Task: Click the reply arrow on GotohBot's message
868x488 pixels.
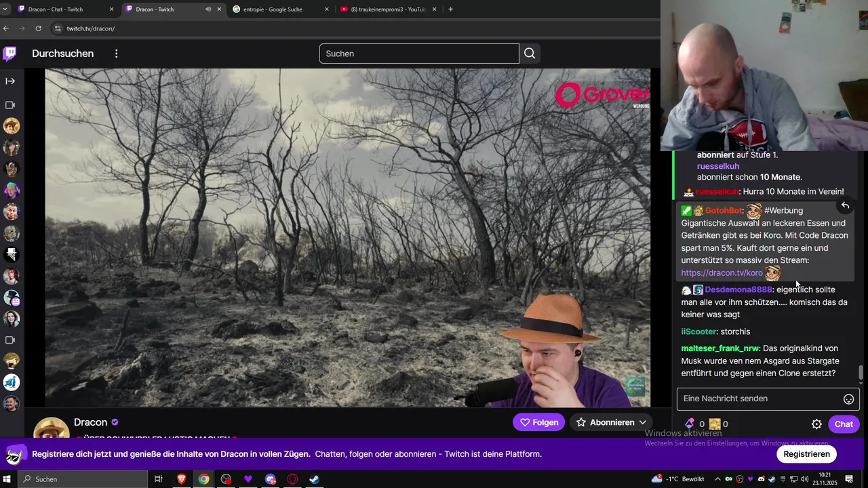Action: (x=845, y=205)
